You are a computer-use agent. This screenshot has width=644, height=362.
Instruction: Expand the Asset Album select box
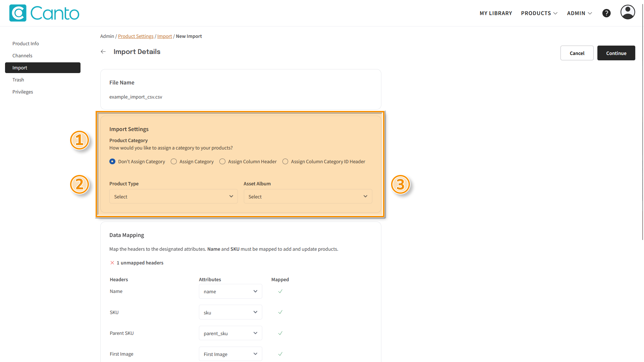point(308,196)
